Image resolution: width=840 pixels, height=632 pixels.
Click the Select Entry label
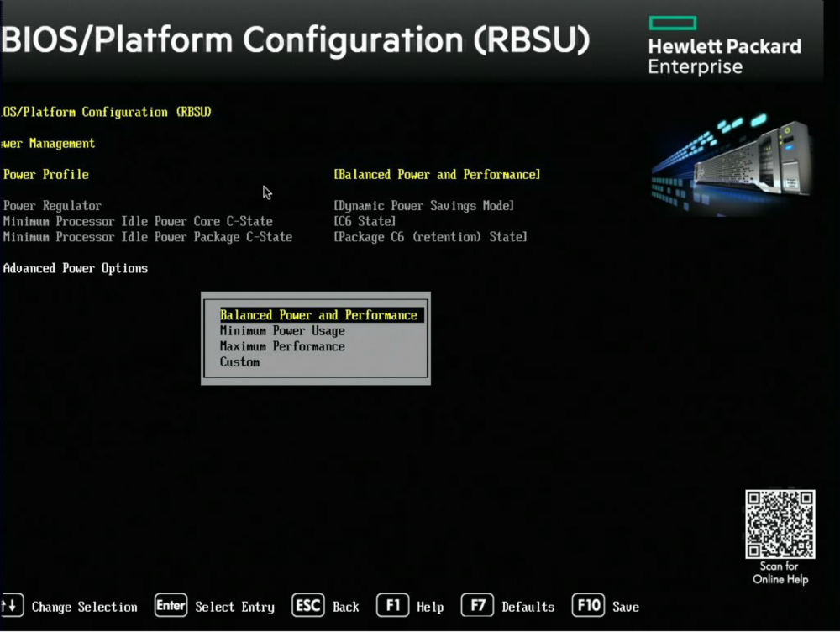click(x=234, y=607)
